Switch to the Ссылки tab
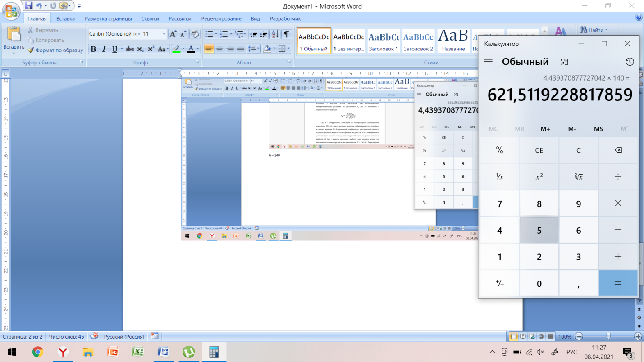Image resolution: width=644 pixels, height=362 pixels. pos(150,18)
